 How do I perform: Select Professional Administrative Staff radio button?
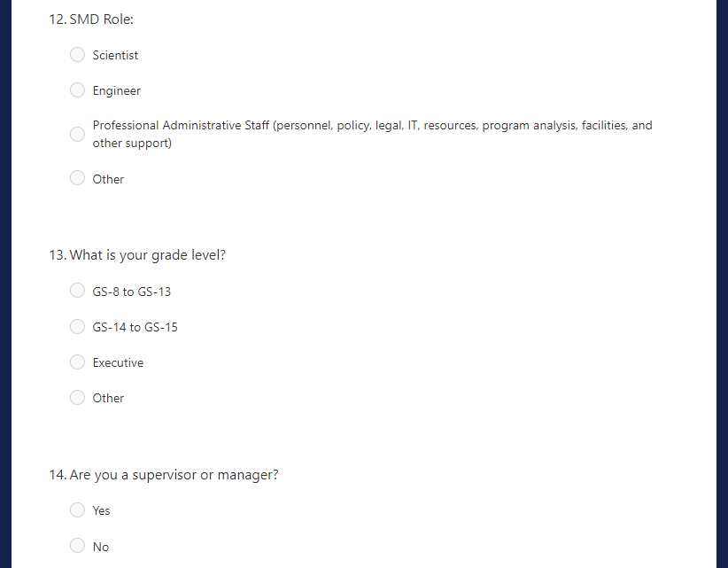pos(78,134)
